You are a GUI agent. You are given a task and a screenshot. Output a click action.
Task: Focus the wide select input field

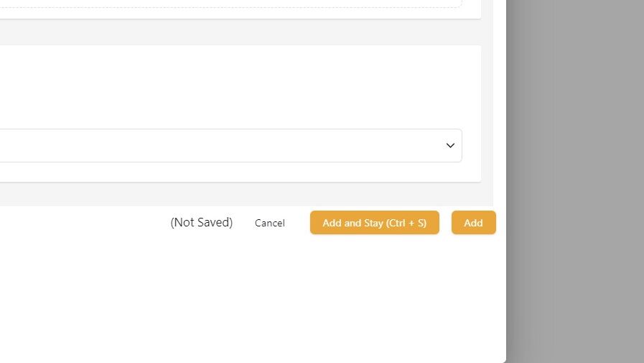click(x=231, y=145)
